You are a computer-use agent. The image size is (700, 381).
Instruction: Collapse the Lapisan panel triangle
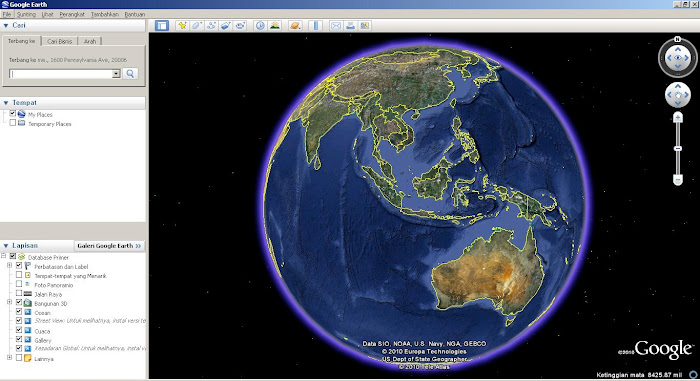[x=6, y=246]
